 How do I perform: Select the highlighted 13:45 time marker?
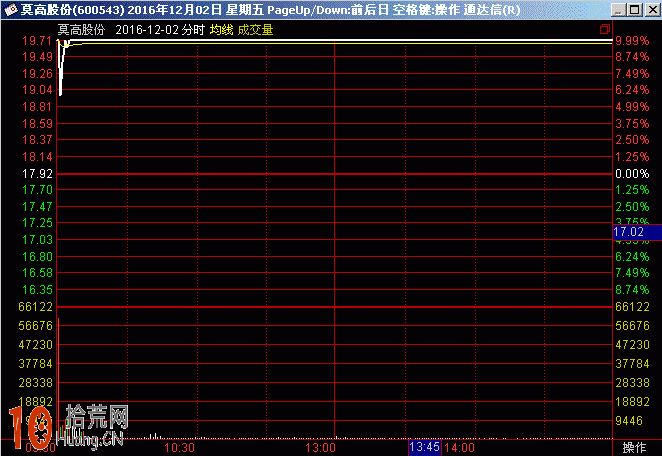coord(425,447)
